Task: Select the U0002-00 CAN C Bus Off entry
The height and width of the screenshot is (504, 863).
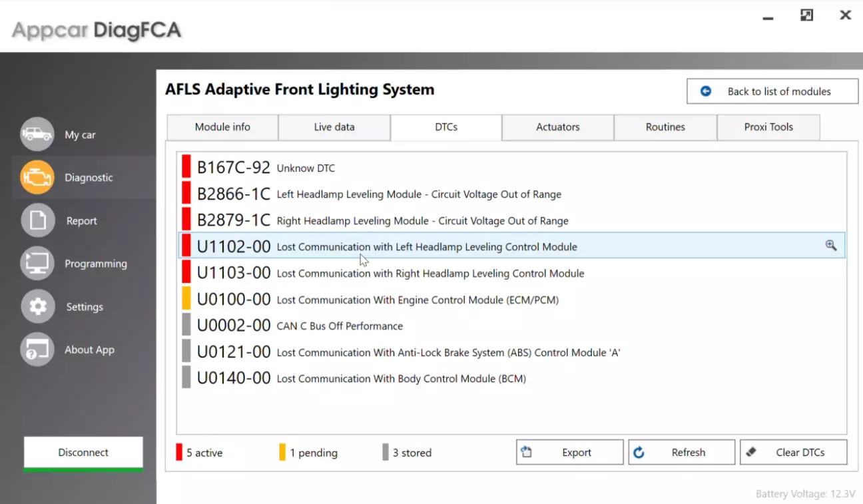Action: point(340,326)
